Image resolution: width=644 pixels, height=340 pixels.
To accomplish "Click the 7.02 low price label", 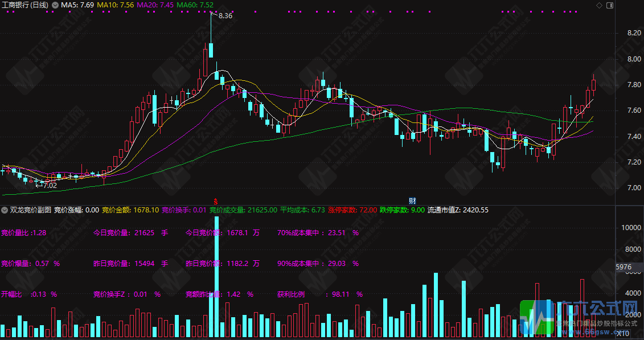I will (49, 185).
